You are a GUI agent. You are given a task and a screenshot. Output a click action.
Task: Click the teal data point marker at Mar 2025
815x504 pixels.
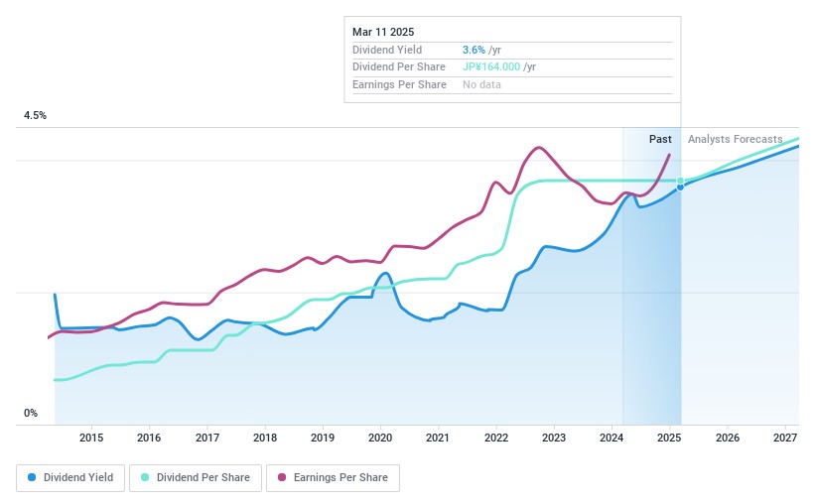pyautogui.click(x=681, y=181)
